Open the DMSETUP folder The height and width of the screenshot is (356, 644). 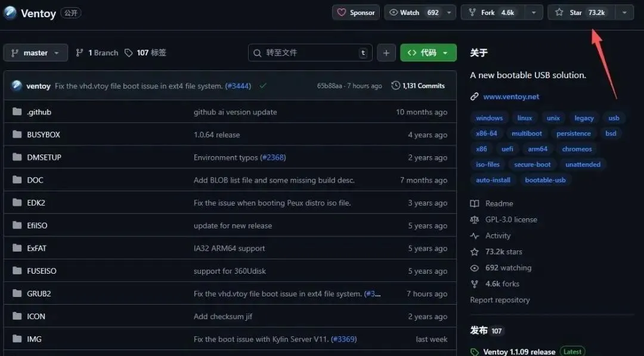(44, 157)
